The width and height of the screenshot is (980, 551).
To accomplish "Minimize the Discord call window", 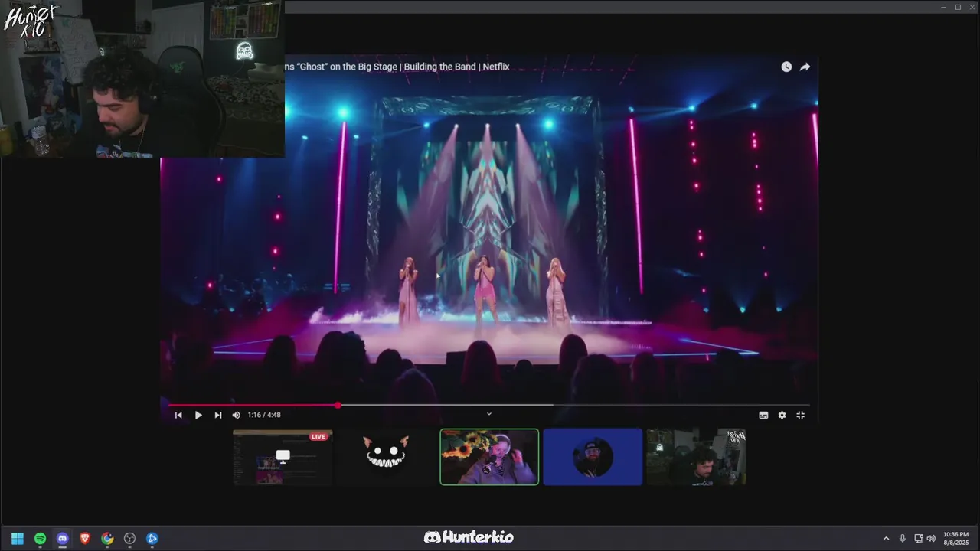I will tap(943, 7).
